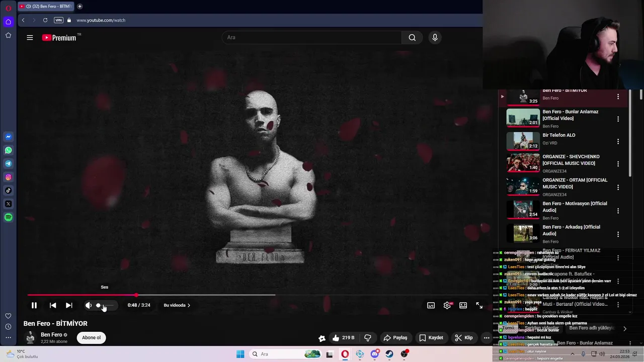Open Spotify in Opera sidebar
Viewport: 644px width, 362px height.
pyautogui.click(x=8, y=217)
